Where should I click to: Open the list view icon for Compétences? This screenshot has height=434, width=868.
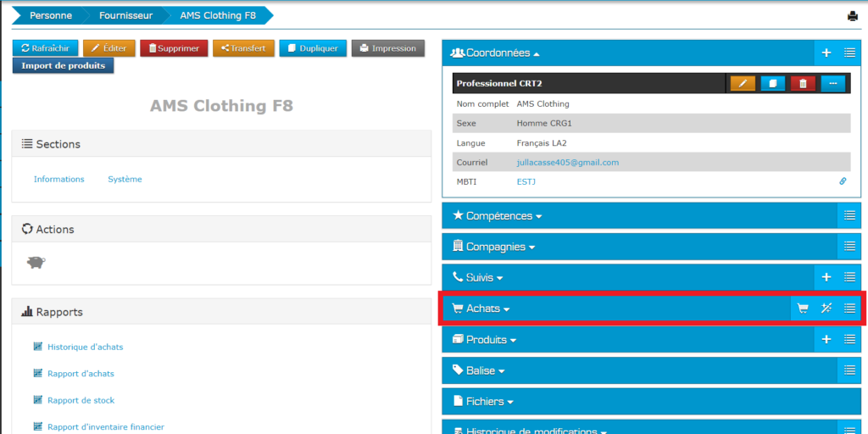point(849,216)
